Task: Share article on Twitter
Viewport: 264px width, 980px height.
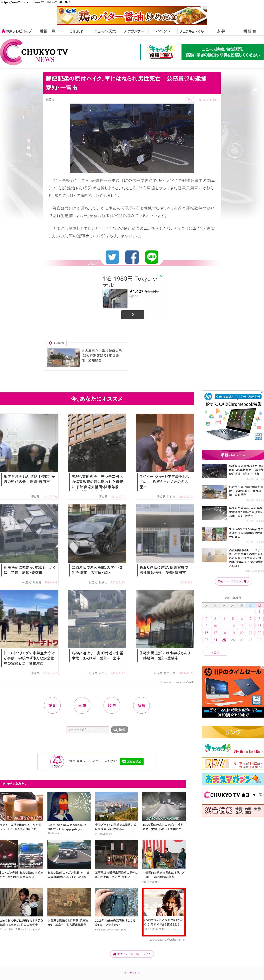Action: tap(112, 257)
